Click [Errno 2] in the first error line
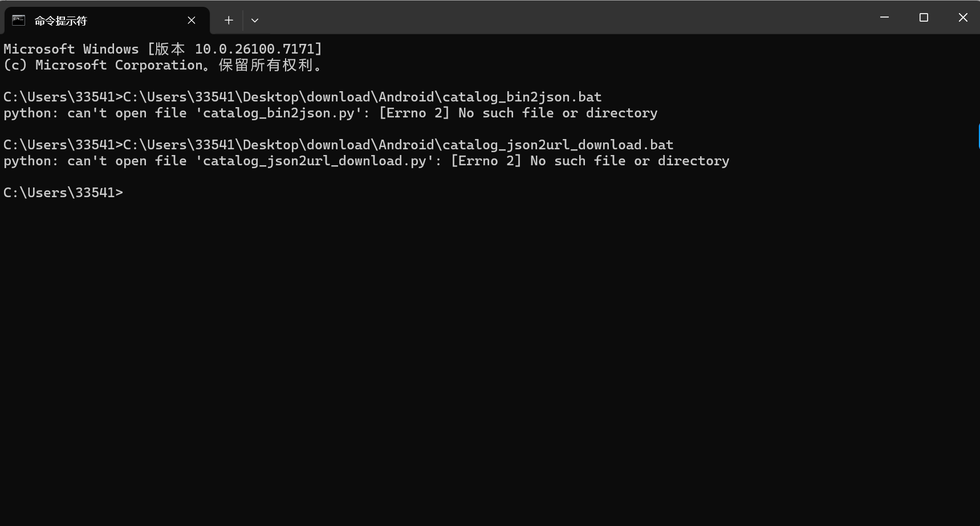The width and height of the screenshot is (980, 526). click(414, 113)
